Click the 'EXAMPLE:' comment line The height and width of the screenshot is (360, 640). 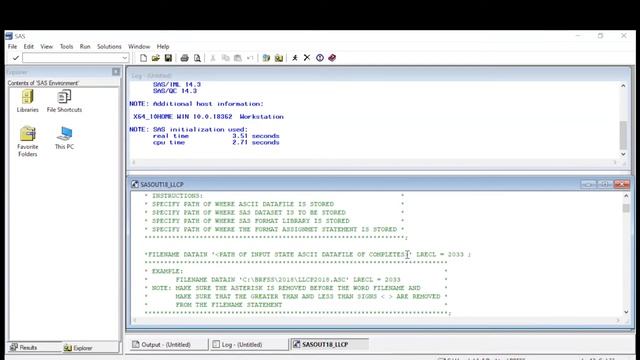[x=167, y=271]
